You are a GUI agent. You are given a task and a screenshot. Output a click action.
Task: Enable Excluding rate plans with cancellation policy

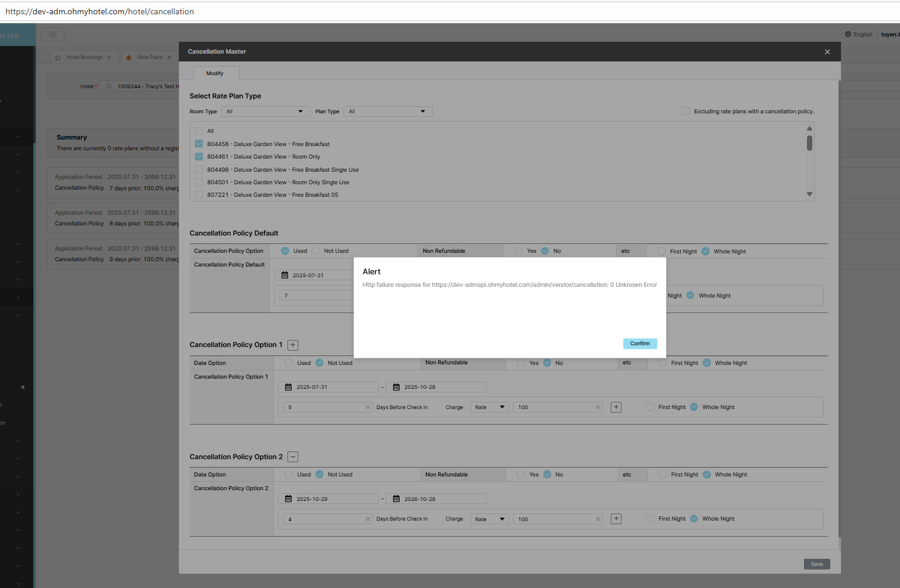686,112
